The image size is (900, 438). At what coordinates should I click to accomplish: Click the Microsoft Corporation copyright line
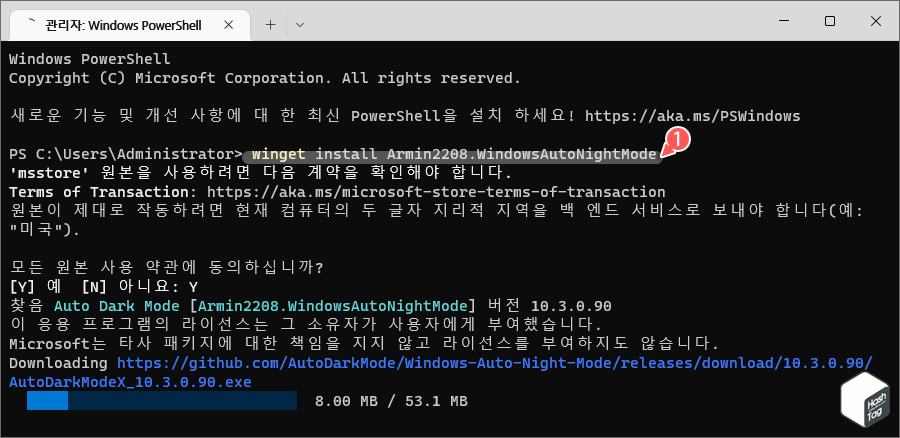[x=265, y=78]
